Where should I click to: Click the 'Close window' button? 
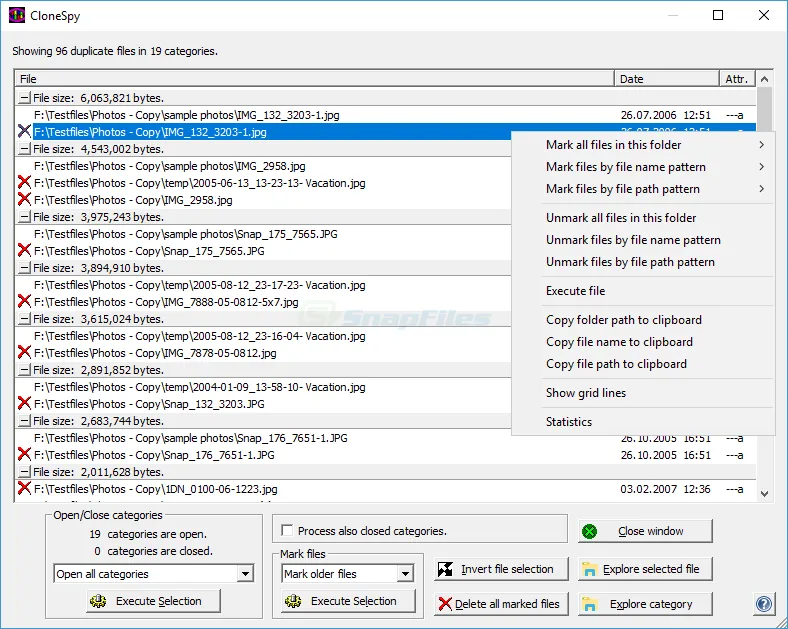click(645, 531)
